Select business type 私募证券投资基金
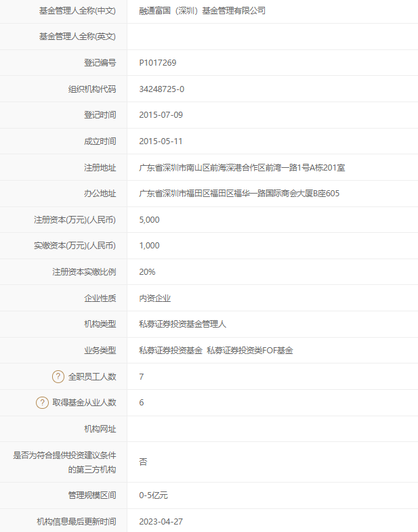This screenshot has width=418, height=532. [x=171, y=351]
